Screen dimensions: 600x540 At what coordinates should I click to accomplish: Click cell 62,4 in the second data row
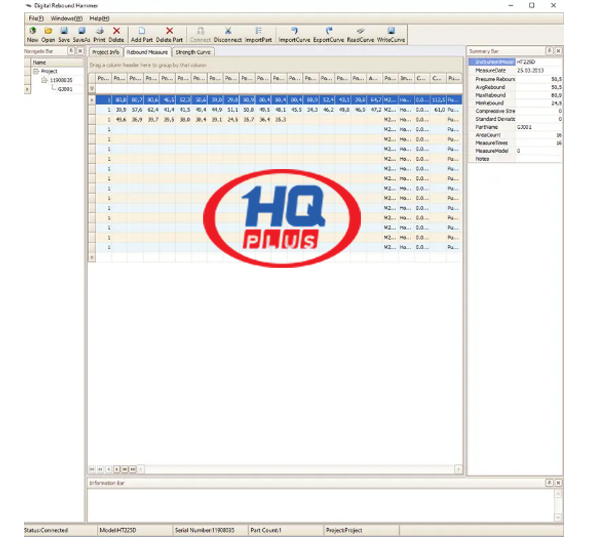coord(152,110)
